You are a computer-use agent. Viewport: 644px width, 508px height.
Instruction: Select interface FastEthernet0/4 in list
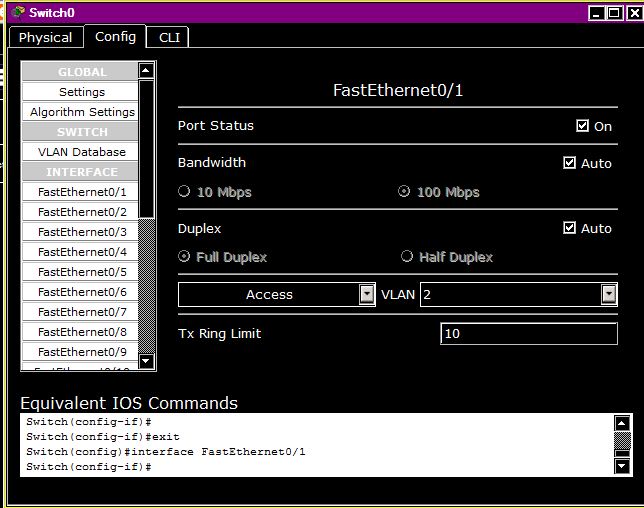coord(80,252)
